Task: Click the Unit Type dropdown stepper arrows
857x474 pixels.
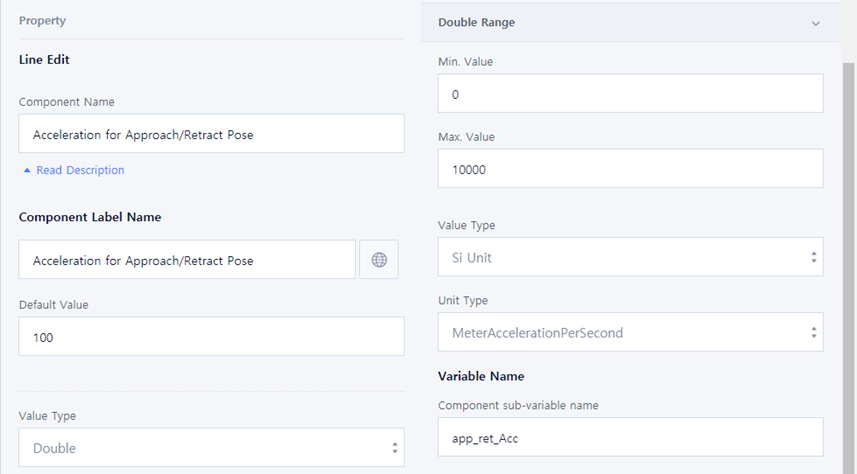Action: point(814,332)
